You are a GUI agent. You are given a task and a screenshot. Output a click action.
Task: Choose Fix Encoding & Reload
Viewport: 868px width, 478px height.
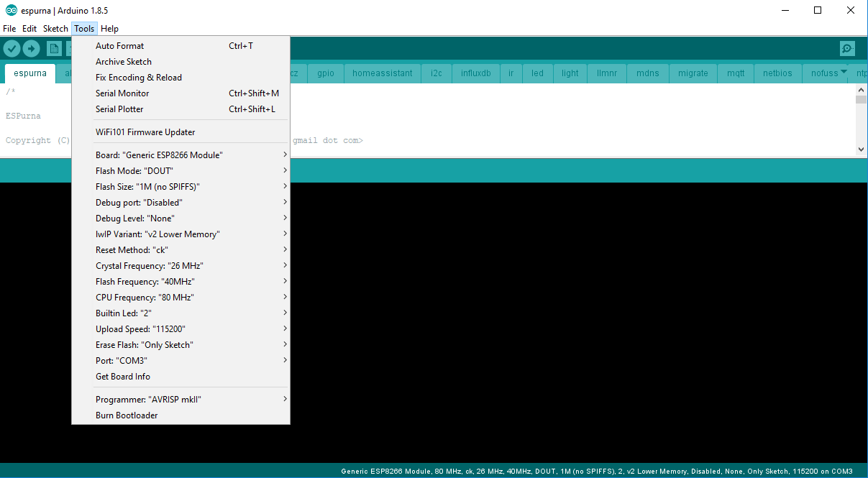[x=181, y=78]
